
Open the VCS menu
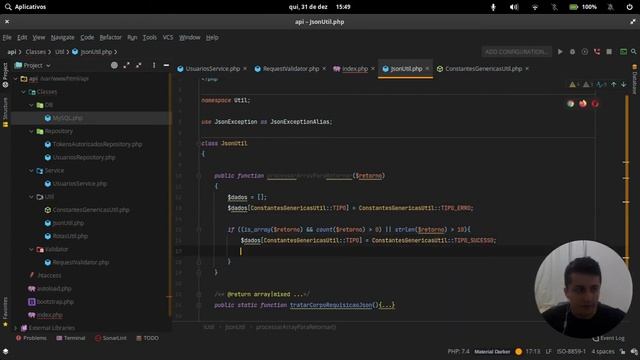point(168,37)
